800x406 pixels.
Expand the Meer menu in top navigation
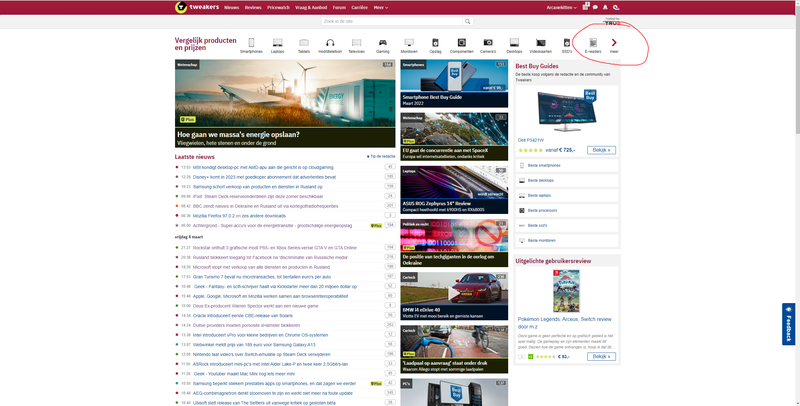(x=381, y=8)
